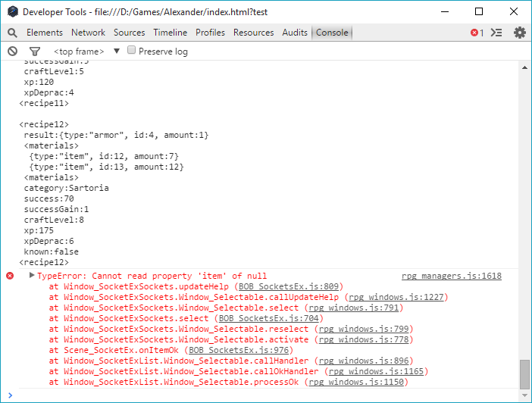Open rpg_managers.js:1618 source link
The image size is (532, 403).
pyautogui.click(x=452, y=276)
